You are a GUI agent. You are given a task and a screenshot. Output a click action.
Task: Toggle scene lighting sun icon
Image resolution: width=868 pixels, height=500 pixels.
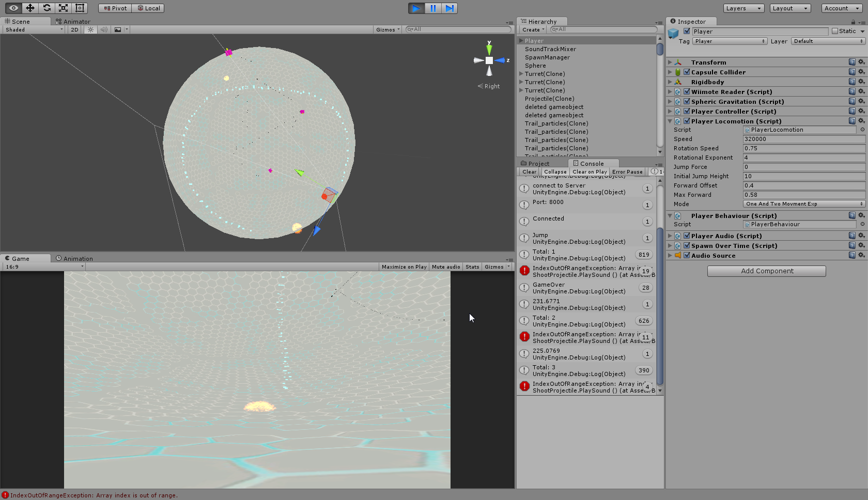click(90, 29)
